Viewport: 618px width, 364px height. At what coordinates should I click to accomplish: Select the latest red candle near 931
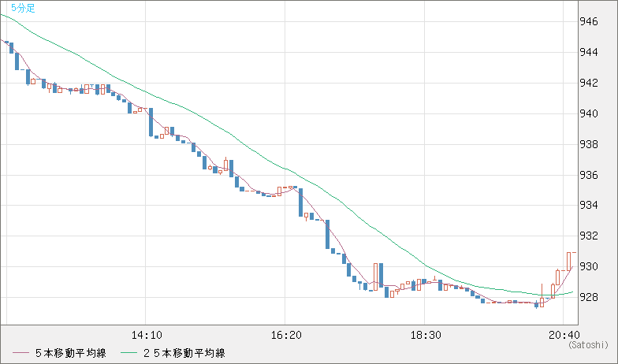[x=569, y=262]
